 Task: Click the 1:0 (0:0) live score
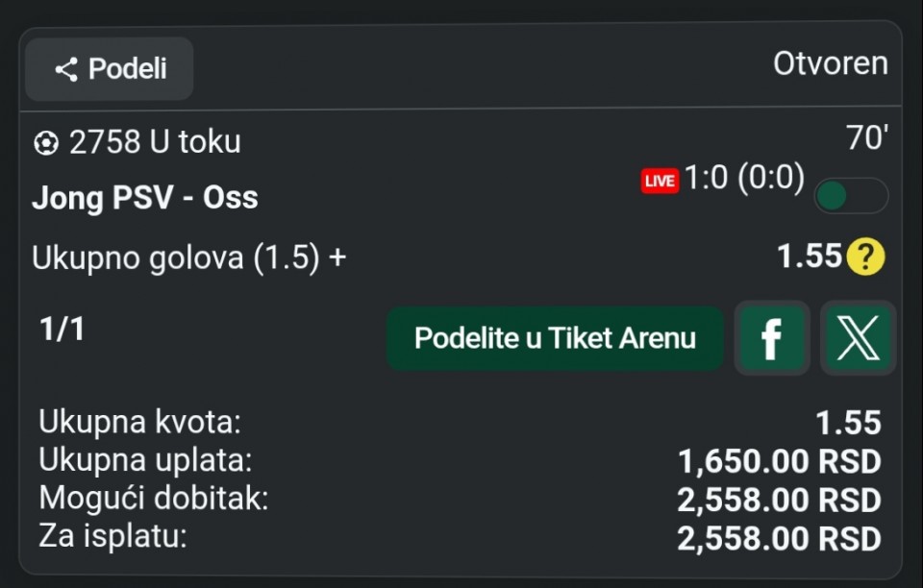[x=744, y=179]
